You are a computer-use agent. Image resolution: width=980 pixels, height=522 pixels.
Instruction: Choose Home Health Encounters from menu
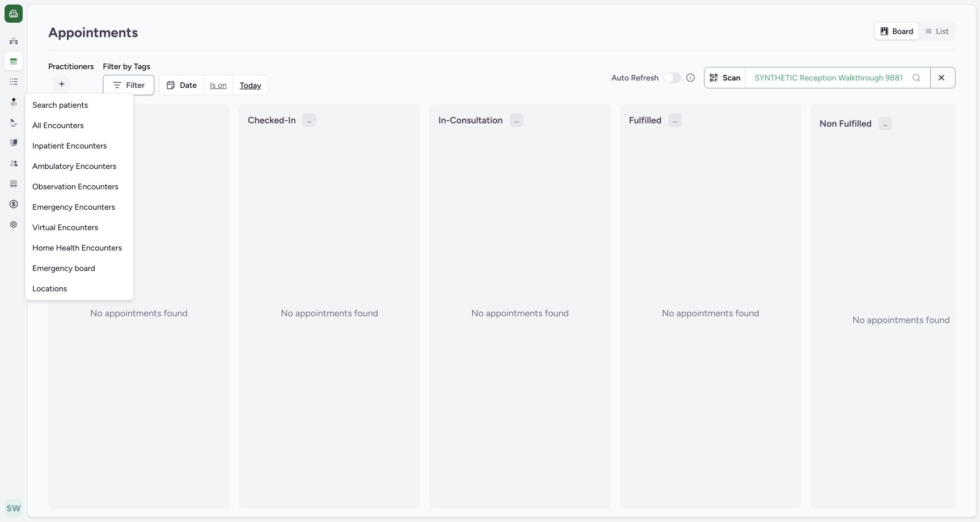[79, 248]
